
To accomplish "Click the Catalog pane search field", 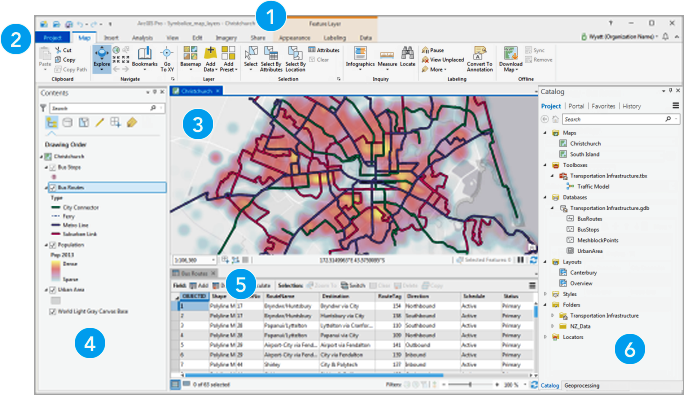I will (x=621, y=119).
